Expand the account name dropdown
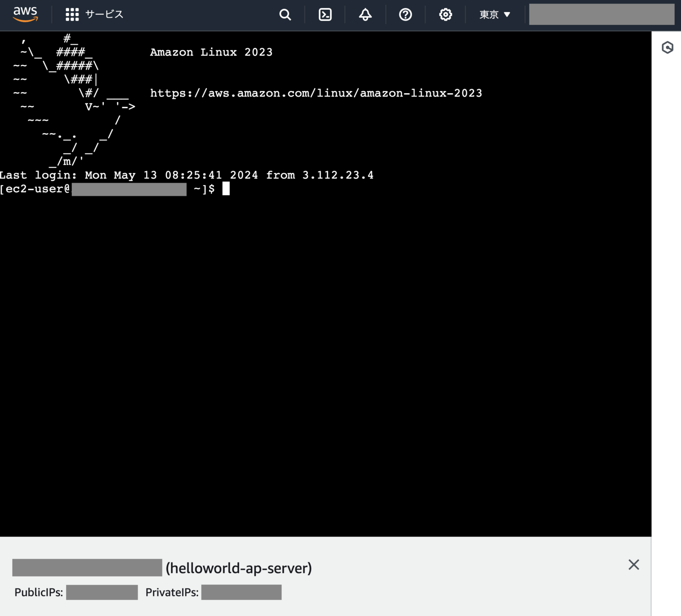 [602, 14]
